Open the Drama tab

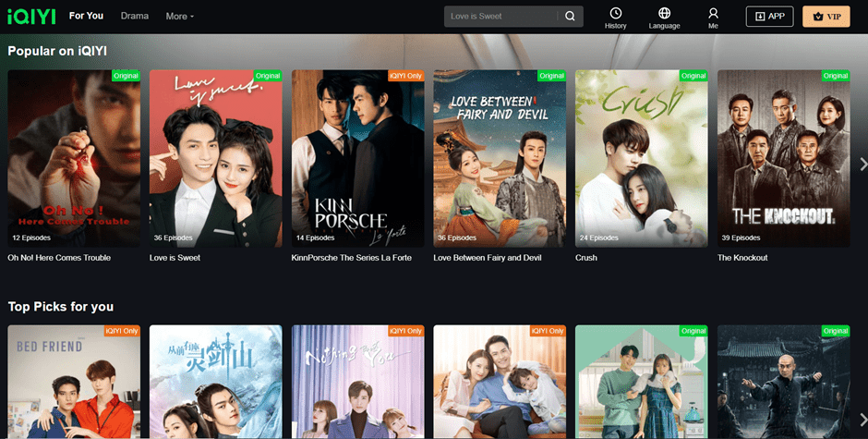(x=135, y=16)
